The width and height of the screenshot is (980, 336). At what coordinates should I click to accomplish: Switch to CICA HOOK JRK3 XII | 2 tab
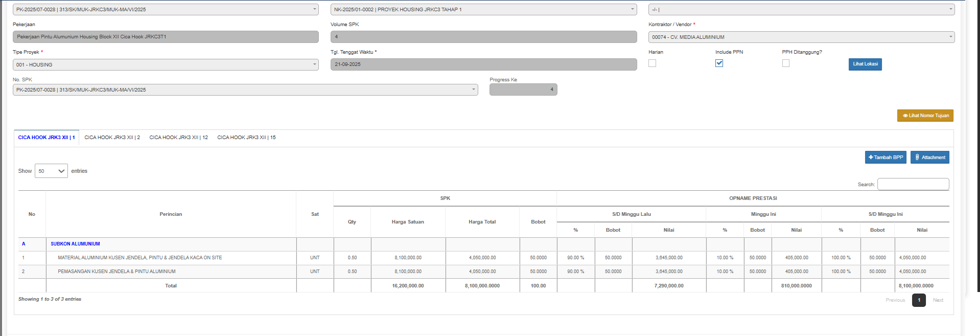[x=112, y=137]
